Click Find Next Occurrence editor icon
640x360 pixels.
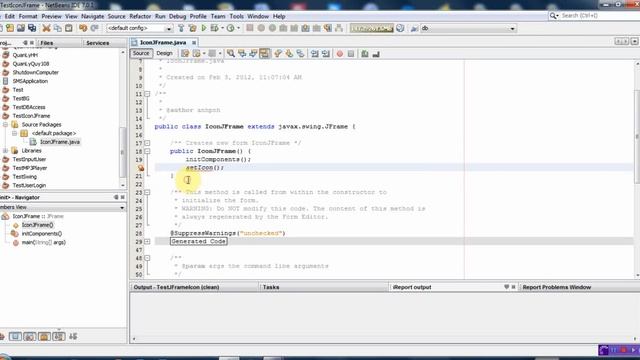tap(253, 53)
